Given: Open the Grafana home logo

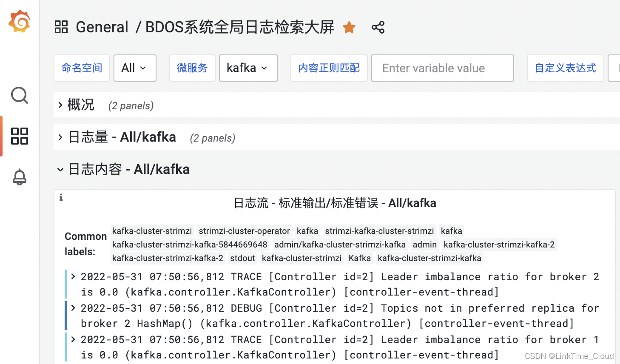Looking at the screenshot, I should (x=19, y=21).
